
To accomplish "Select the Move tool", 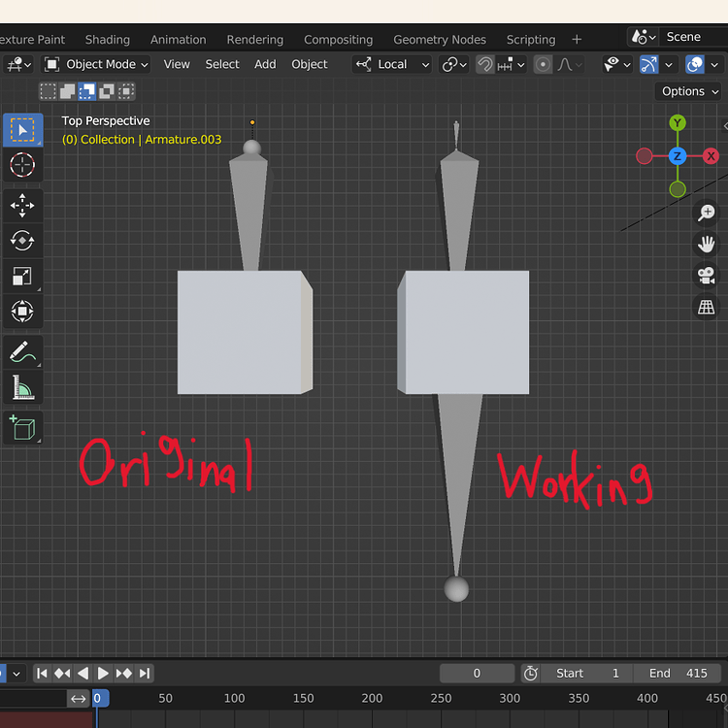I will pyautogui.click(x=22, y=205).
